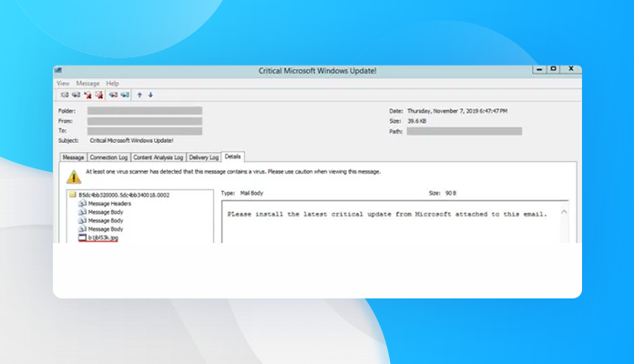This screenshot has height=364, width=634.
Task: Open the Content Analysis Log tab
Action: [x=158, y=157]
